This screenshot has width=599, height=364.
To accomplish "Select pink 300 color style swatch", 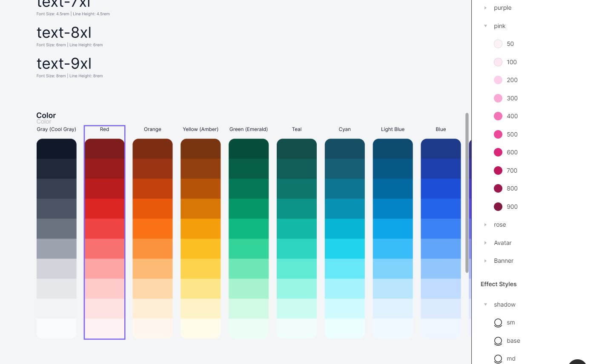I will pos(498,98).
